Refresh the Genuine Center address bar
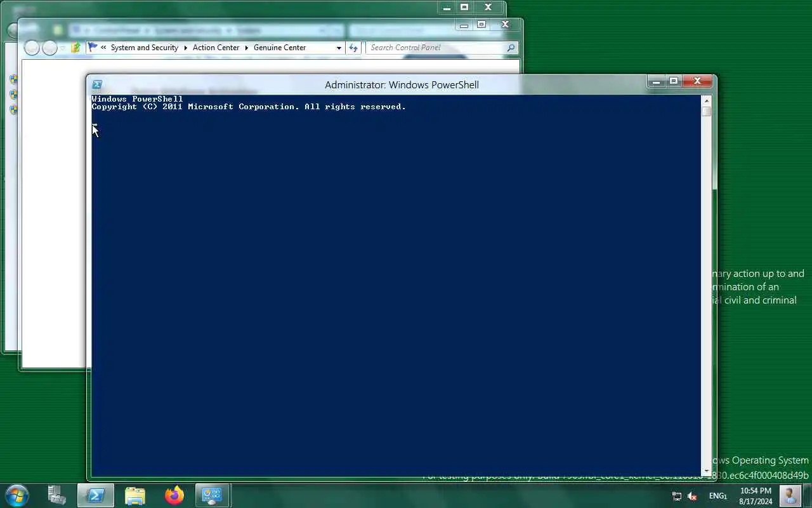 point(353,48)
